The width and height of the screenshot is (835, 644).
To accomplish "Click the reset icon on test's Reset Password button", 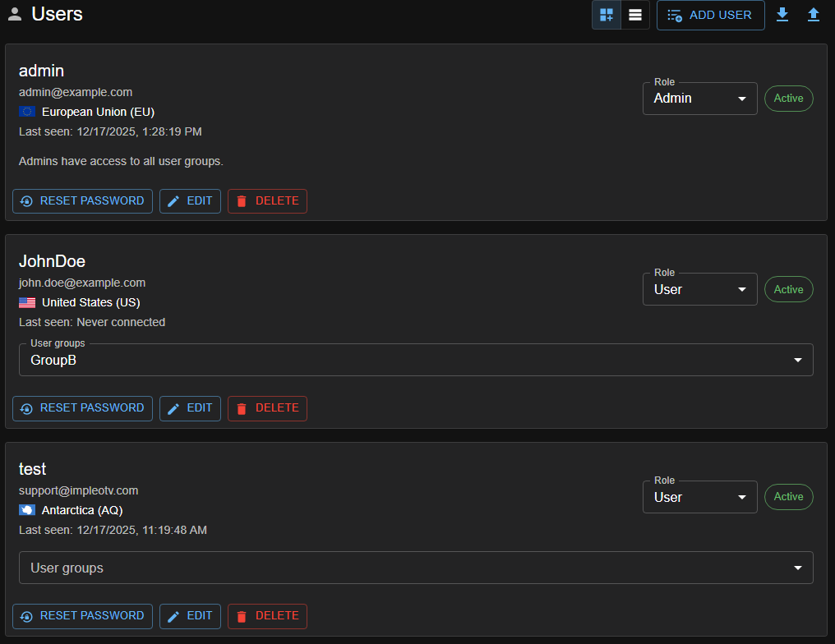I will point(25,615).
